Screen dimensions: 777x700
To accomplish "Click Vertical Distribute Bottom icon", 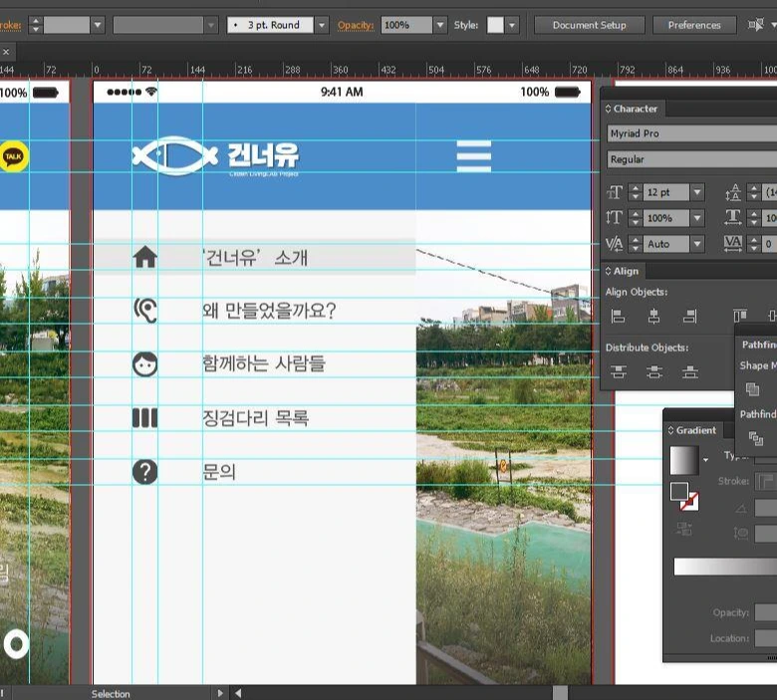I will 689,371.
